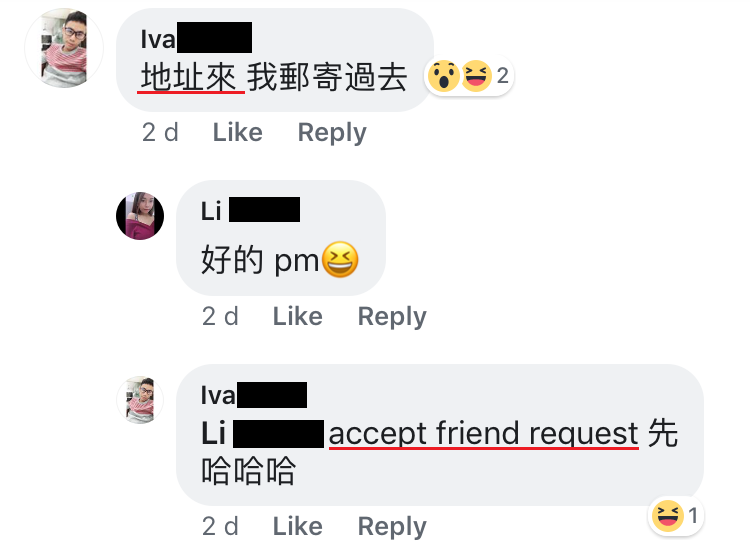Reply to the comment 地址來 我郵寄過去
The image size is (750, 554).
pyautogui.click(x=332, y=133)
